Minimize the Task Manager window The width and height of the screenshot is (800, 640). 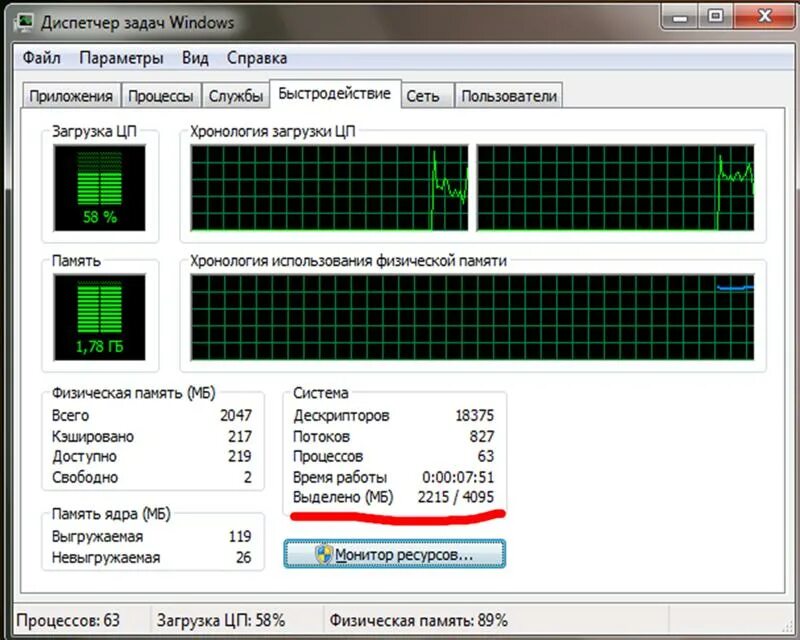(x=680, y=17)
